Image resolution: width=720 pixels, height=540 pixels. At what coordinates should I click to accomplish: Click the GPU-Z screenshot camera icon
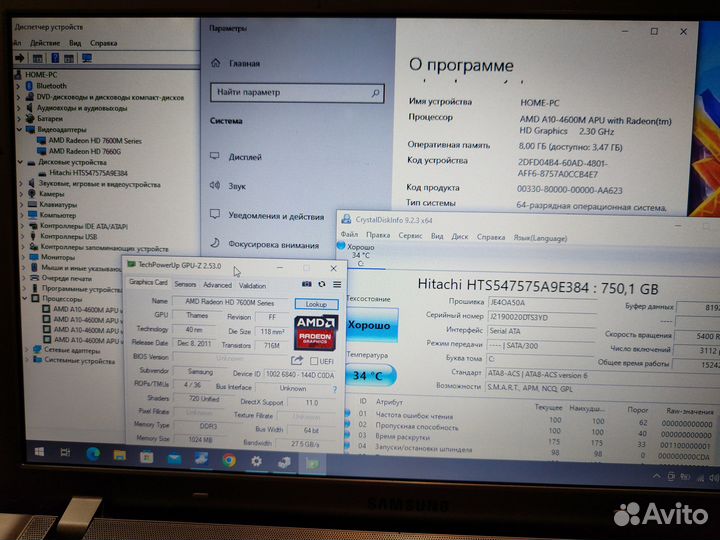click(307, 284)
